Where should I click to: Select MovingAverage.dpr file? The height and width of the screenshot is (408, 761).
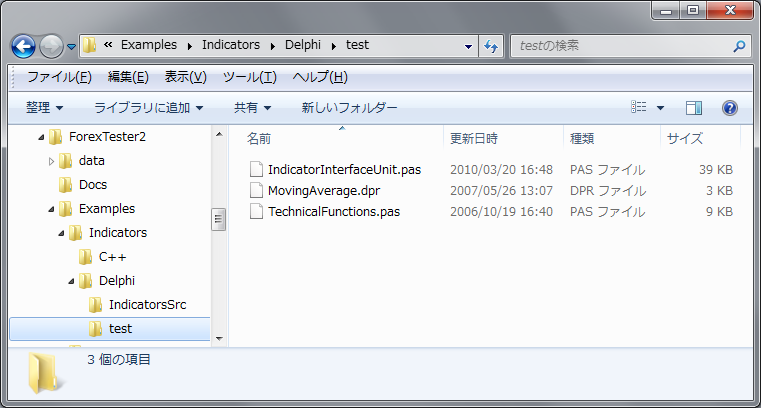click(324, 191)
